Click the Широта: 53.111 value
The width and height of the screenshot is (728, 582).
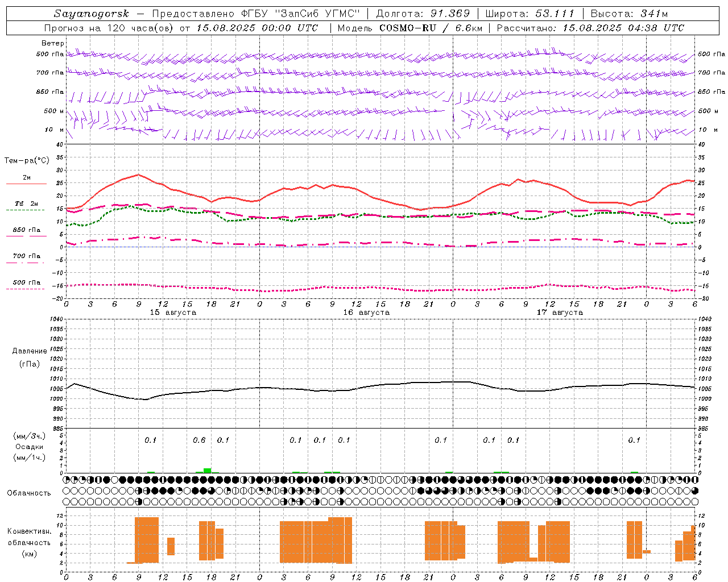pos(530,14)
